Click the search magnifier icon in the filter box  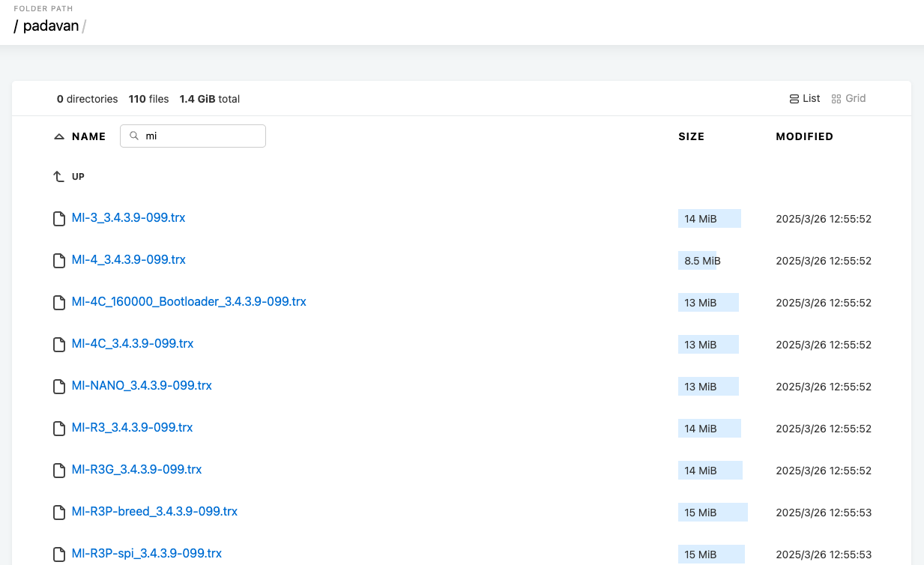(x=134, y=136)
